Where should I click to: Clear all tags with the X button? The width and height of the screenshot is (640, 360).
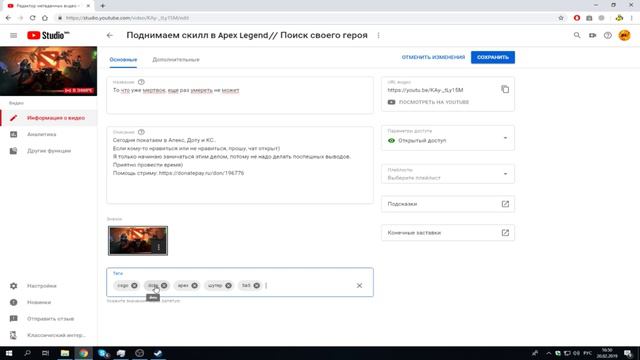359,285
